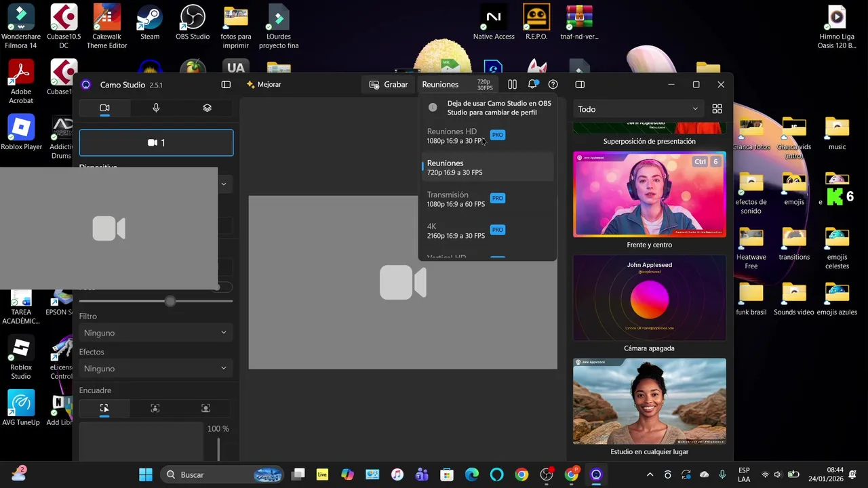Open Google Chrome from the taskbar
This screenshot has width=868, height=488.
click(521, 474)
